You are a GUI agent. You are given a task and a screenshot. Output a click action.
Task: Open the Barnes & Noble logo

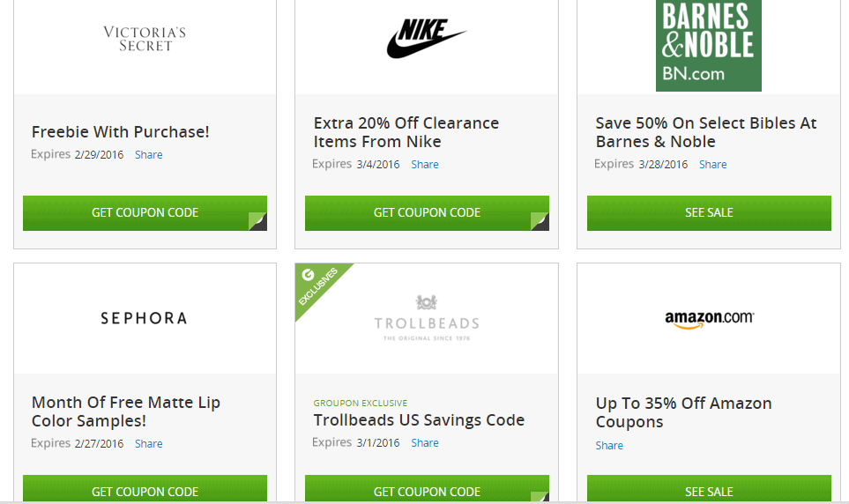pyautogui.click(x=708, y=46)
